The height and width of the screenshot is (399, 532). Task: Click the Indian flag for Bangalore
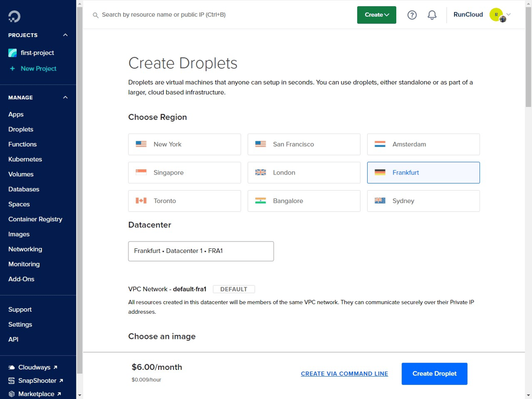(261, 201)
